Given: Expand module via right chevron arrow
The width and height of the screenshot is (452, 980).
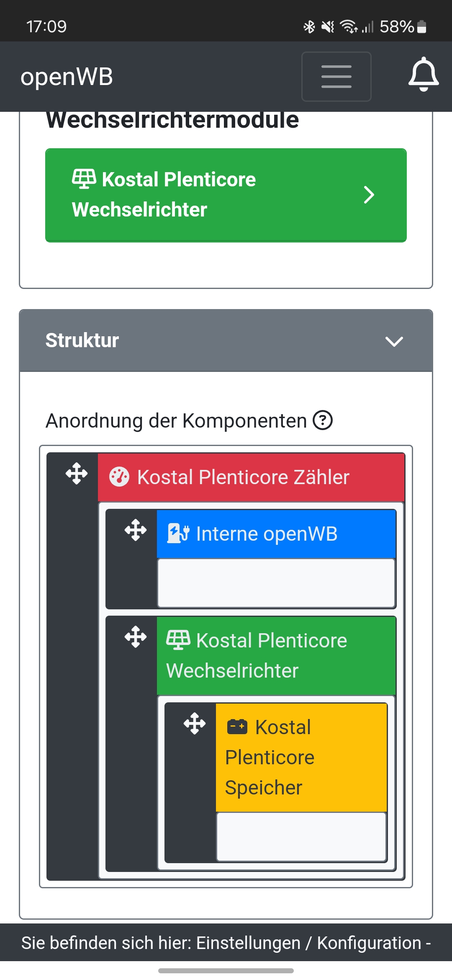Looking at the screenshot, I should tap(369, 195).
